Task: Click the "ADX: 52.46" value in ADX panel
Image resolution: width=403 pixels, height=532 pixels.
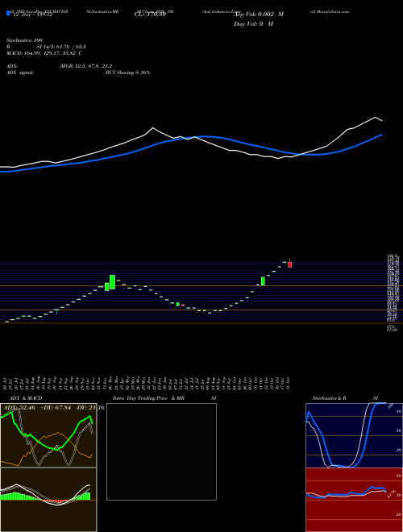Action: [20, 407]
